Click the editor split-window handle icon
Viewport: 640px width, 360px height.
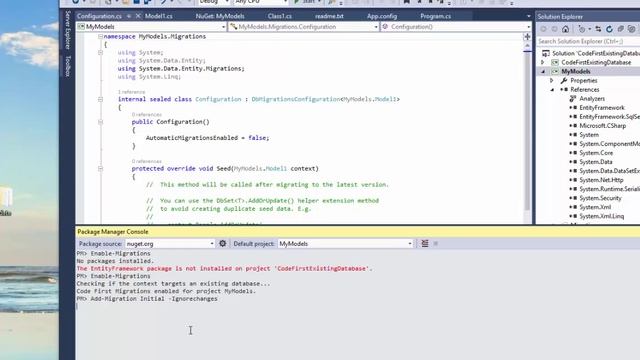[x=527, y=37]
